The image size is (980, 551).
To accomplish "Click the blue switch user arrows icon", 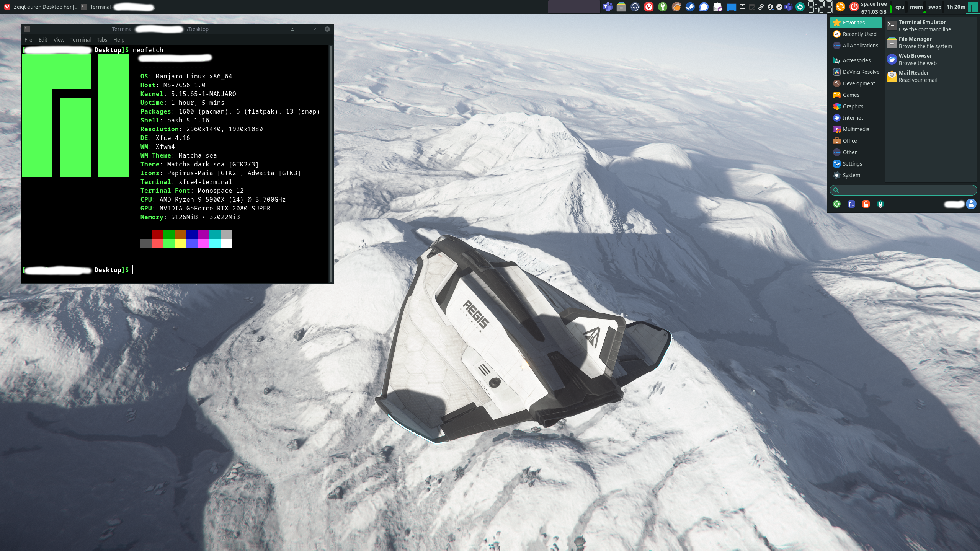I will pyautogui.click(x=851, y=204).
